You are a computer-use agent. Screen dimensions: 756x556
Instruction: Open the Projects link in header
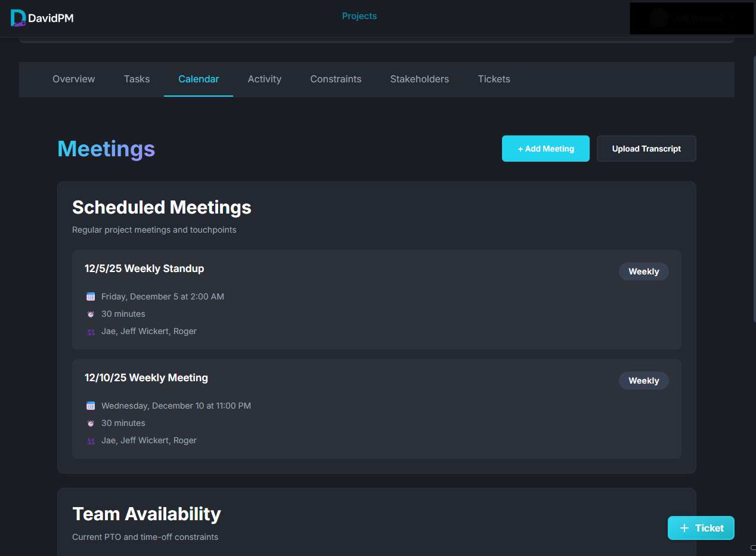pyautogui.click(x=359, y=16)
